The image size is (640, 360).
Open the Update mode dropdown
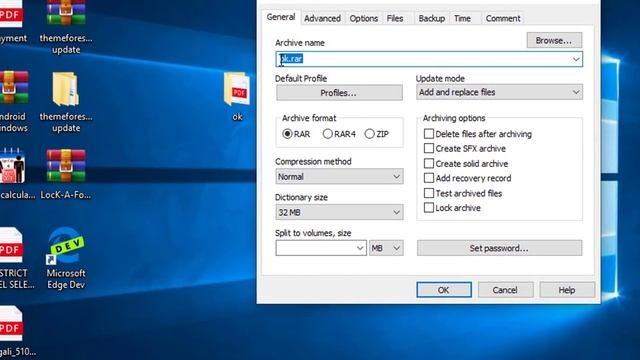499,92
